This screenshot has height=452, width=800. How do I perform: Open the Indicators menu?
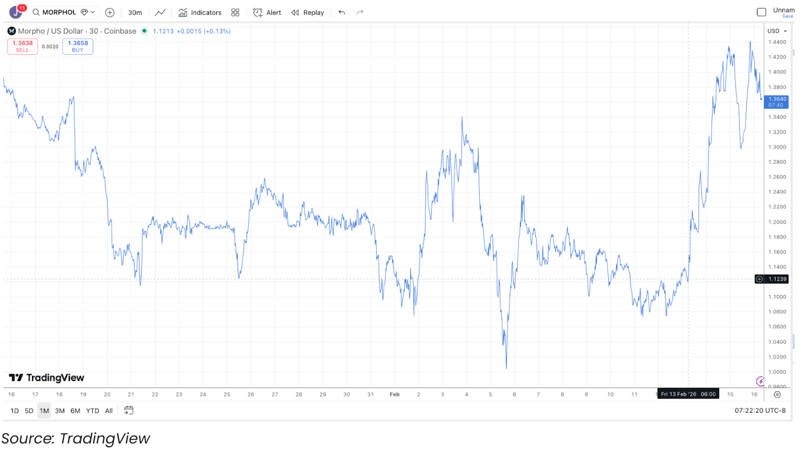[x=199, y=12]
